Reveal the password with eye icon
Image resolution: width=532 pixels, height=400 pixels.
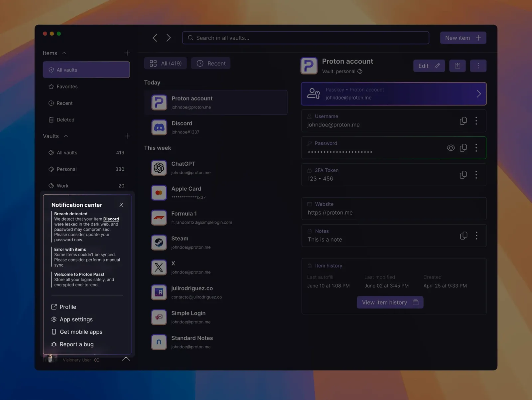(451, 148)
